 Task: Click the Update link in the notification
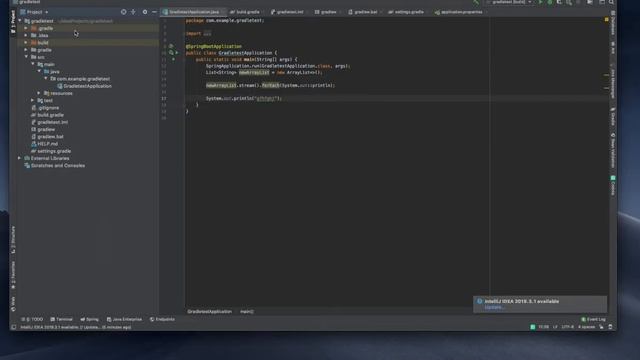click(x=494, y=307)
